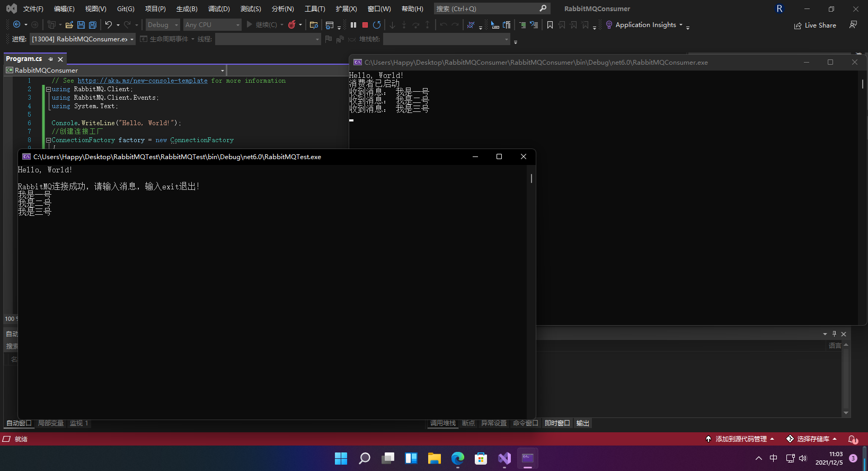This screenshot has width=868, height=471.
Task: Switch to the 监视 1 tab
Action: (x=79, y=423)
